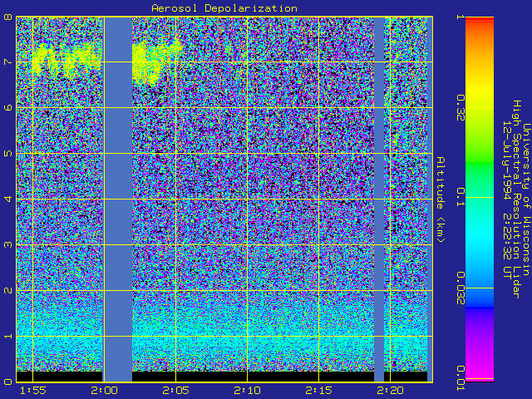
Task: Click the altitude axis label 5
Action: [x=8, y=153]
